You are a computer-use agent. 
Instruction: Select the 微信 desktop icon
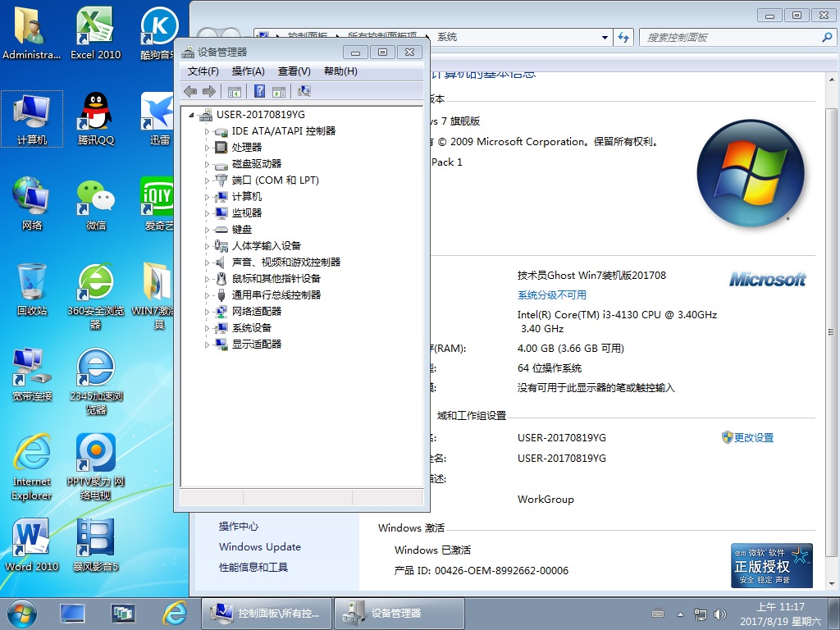(x=95, y=204)
